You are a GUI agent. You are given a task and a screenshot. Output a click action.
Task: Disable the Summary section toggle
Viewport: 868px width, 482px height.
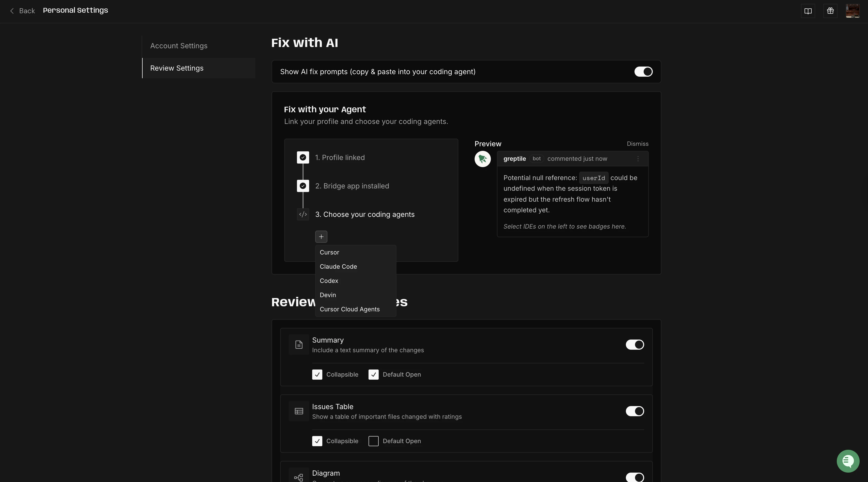click(x=635, y=344)
